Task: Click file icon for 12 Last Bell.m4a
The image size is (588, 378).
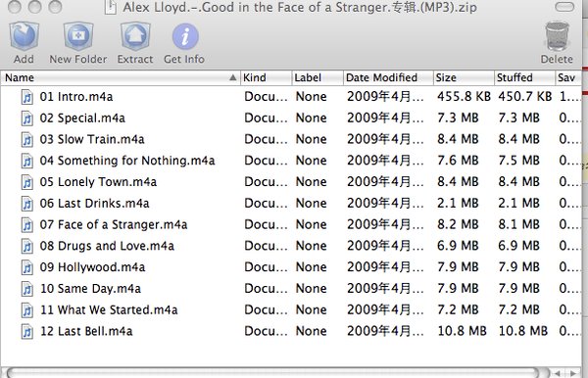Action: click(27, 332)
